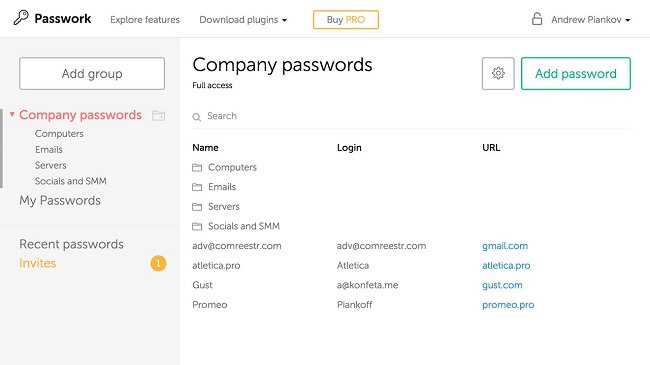Open the Invites section
The width and height of the screenshot is (650, 365).
37,263
